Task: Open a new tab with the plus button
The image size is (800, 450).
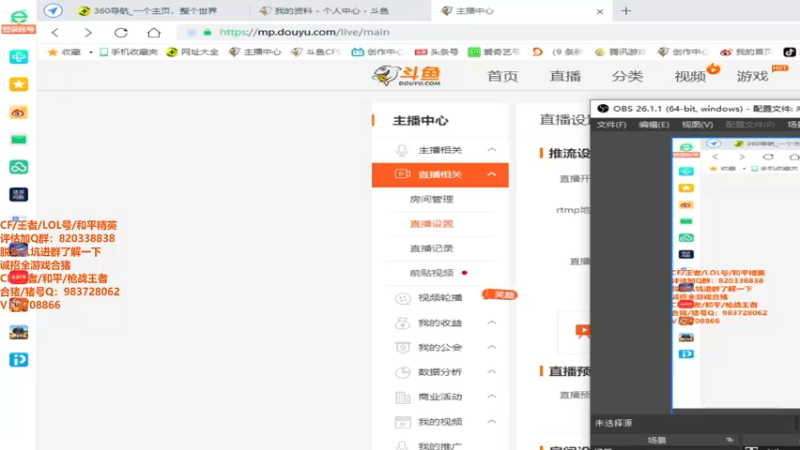Action: pyautogui.click(x=626, y=11)
